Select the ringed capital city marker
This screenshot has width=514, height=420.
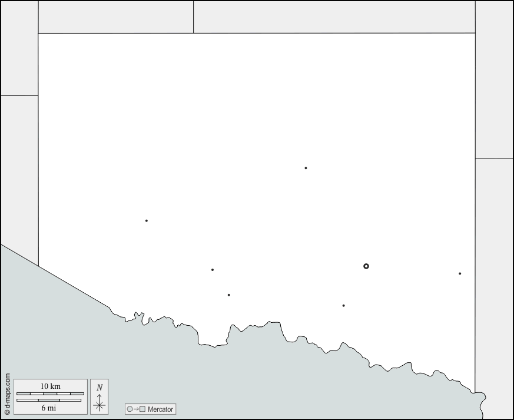coord(366,266)
